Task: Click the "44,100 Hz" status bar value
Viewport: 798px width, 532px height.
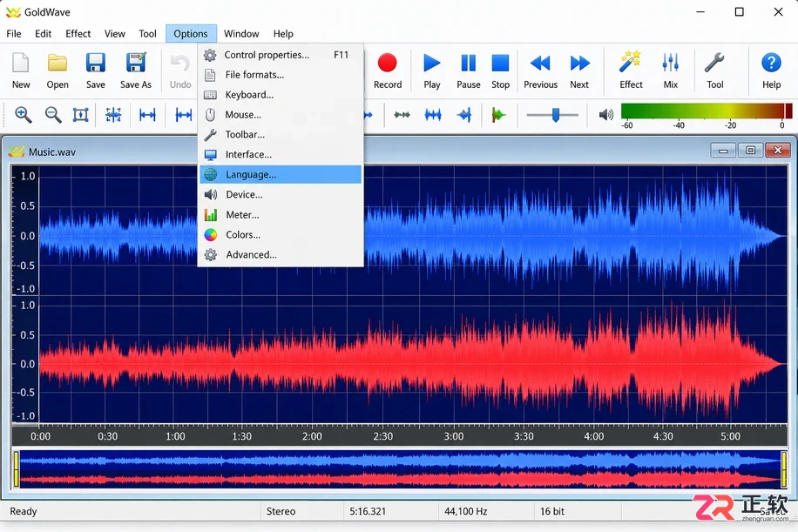Action: [x=466, y=511]
